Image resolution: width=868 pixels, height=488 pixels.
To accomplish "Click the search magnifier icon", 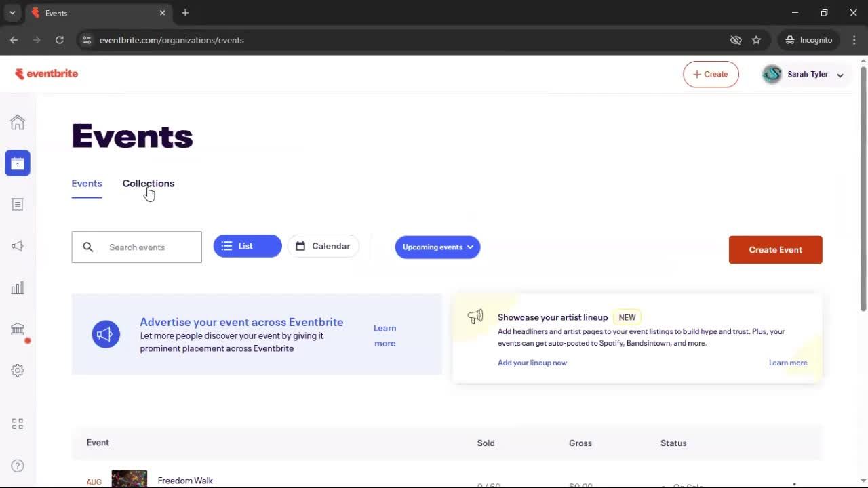I will click(88, 247).
